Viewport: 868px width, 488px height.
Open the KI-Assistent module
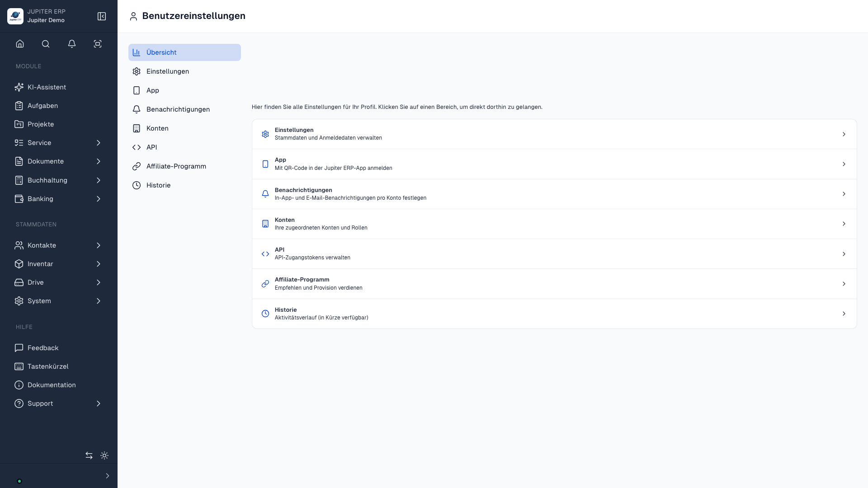[59, 87]
